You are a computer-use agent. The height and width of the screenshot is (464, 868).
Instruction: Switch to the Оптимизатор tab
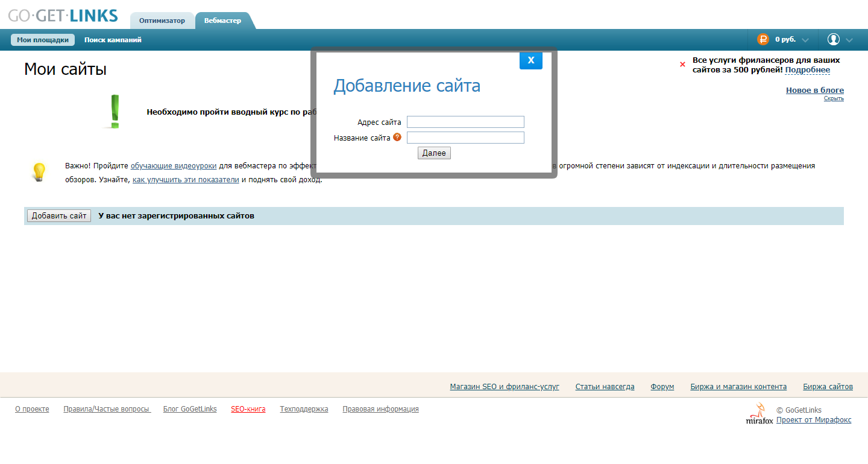[x=162, y=20]
